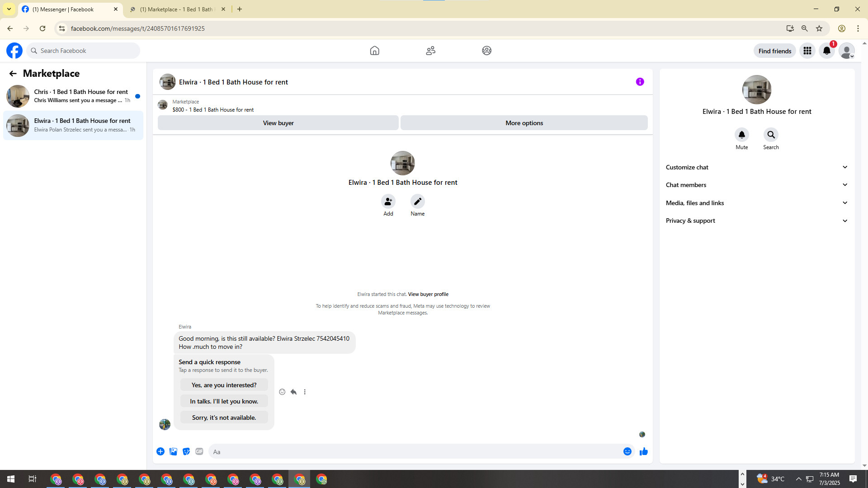Send a thumbs-up like
The image size is (868, 488).
click(x=643, y=451)
